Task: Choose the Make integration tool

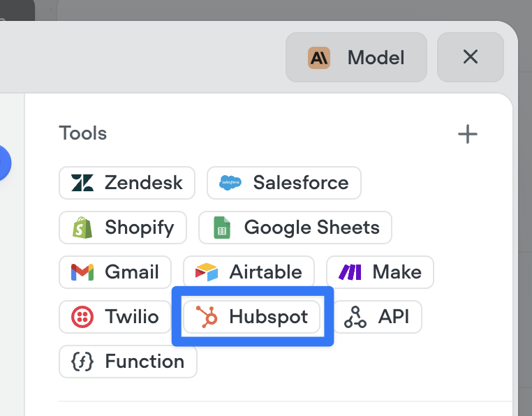Action: [380, 272]
